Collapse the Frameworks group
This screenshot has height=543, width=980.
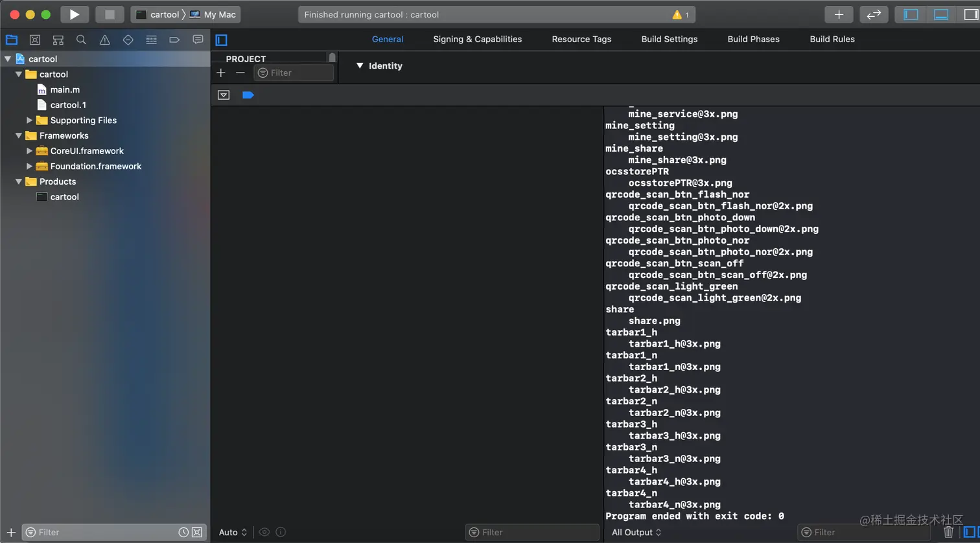[x=19, y=136]
